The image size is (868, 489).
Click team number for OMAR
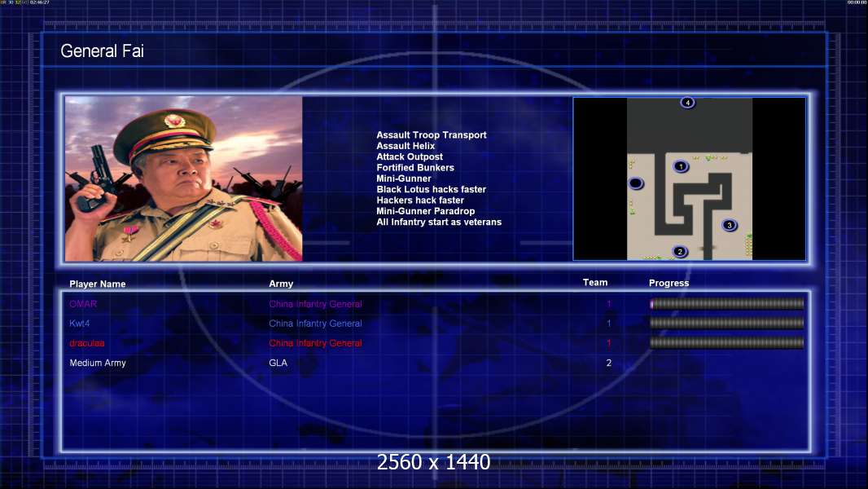tap(609, 304)
